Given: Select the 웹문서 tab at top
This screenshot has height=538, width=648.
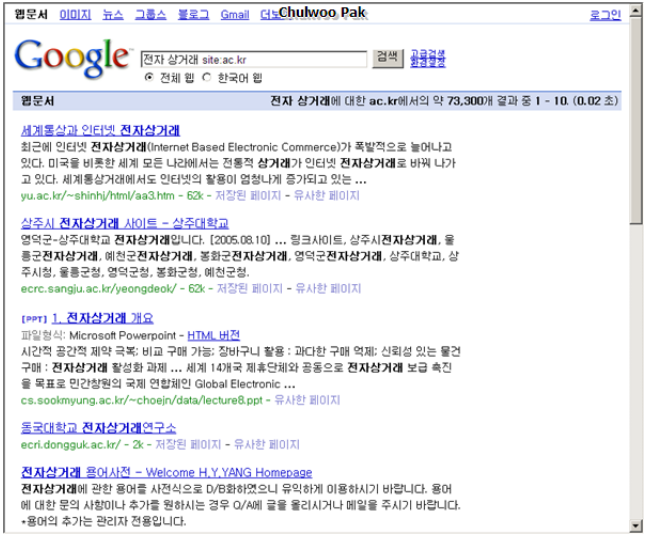Looking at the screenshot, I should point(31,15).
